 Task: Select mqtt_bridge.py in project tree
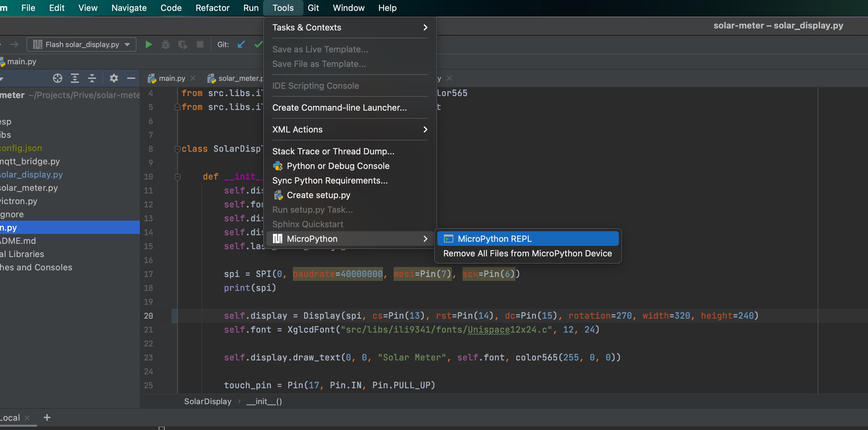pyautogui.click(x=30, y=161)
